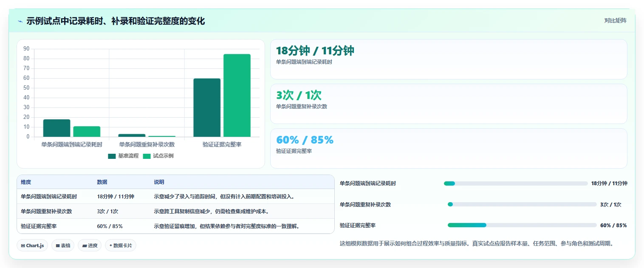Click the note about 集成维护成本

coord(211,212)
